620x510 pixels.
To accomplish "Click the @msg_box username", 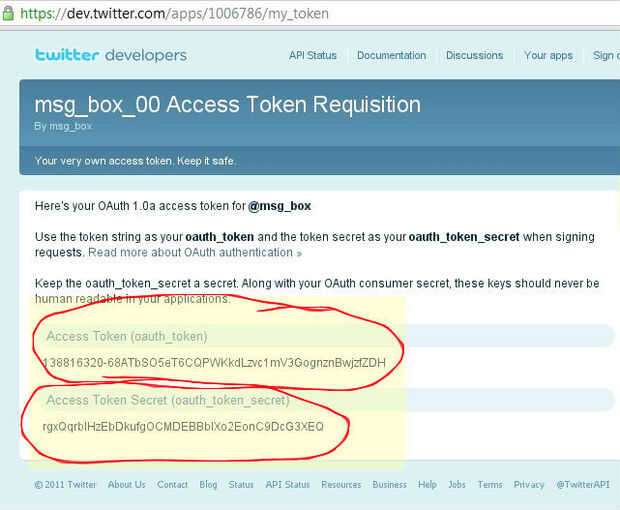I will tap(280, 206).
